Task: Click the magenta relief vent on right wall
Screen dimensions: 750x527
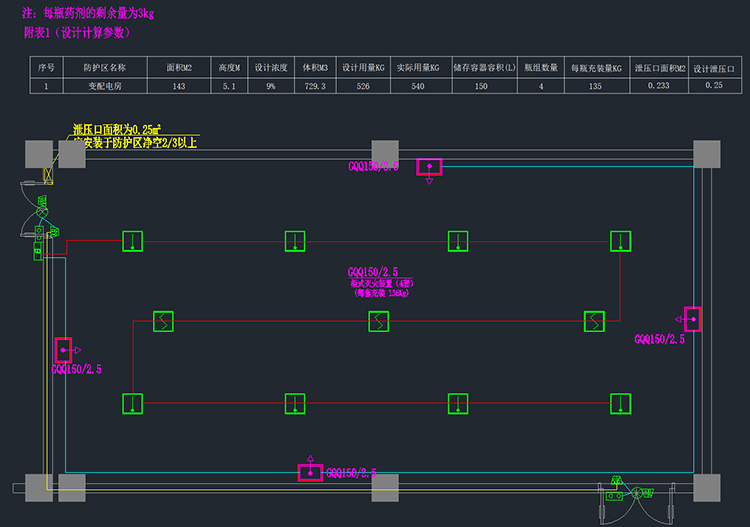Action: point(692,319)
